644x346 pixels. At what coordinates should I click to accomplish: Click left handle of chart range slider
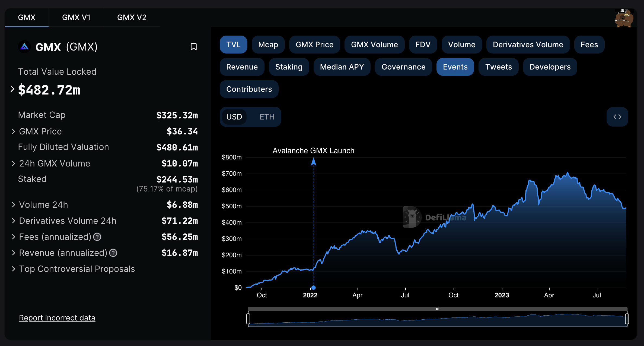point(248,319)
